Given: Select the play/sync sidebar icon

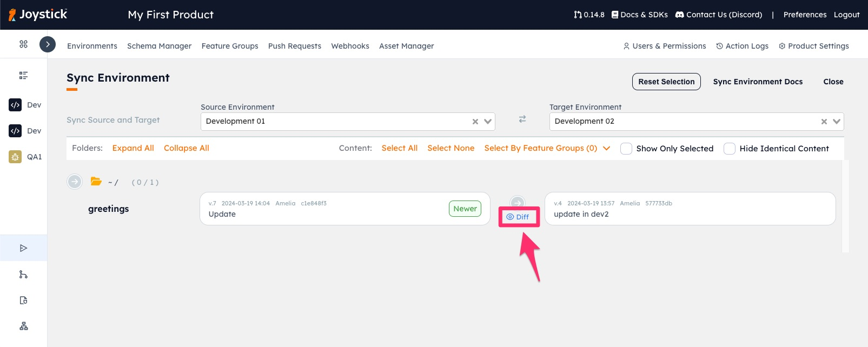Looking at the screenshot, I should pyautogui.click(x=23, y=248).
